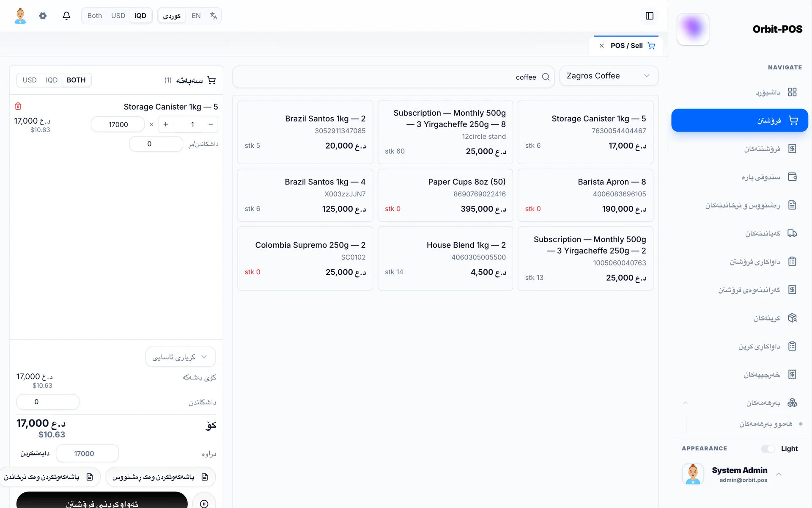Image resolution: width=812 pixels, height=508 pixels.
Task: Open the products cubes icon
Action: 792,403
